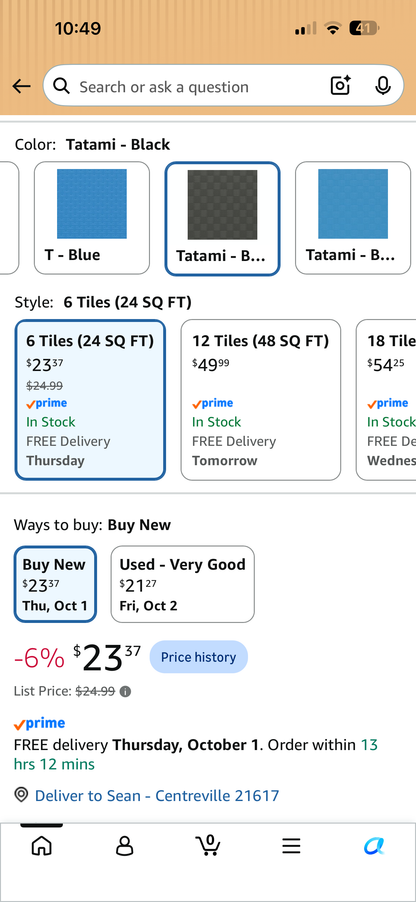Tap the back arrow icon
The width and height of the screenshot is (416, 902).
pyautogui.click(x=21, y=86)
